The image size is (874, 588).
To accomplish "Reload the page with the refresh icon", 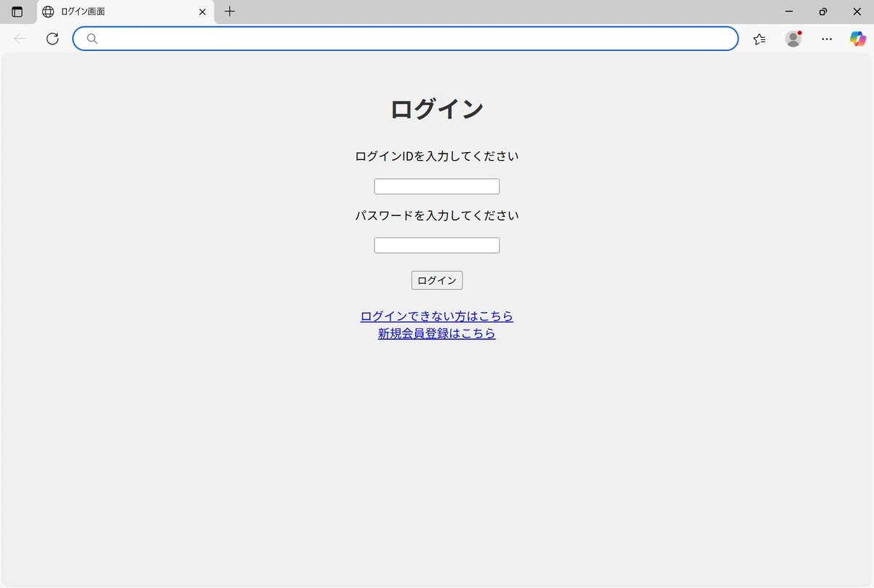I will (x=52, y=39).
